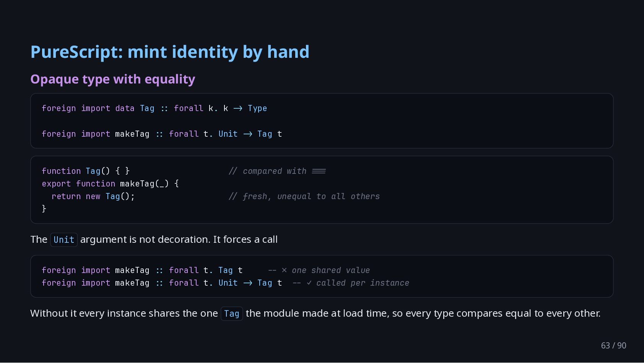Click the comment "-- ✓ called per instance"
Image resolution: width=644 pixels, height=363 pixels.
coord(351,283)
